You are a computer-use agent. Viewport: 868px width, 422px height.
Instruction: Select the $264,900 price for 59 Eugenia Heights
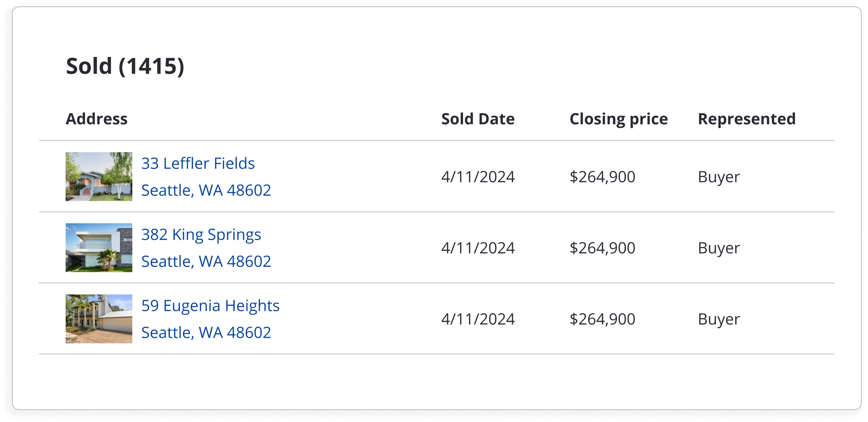602,319
